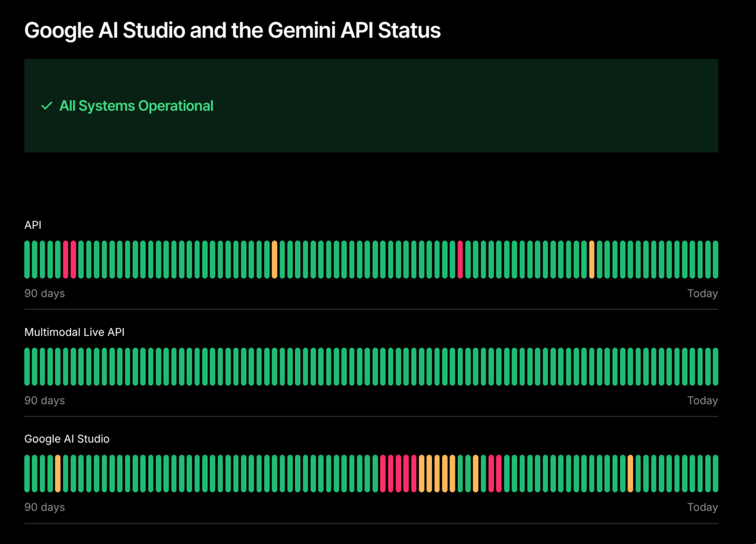The image size is (756, 544).
Task: Select the last orange bar in the API row
Action: [x=592, y=259]
